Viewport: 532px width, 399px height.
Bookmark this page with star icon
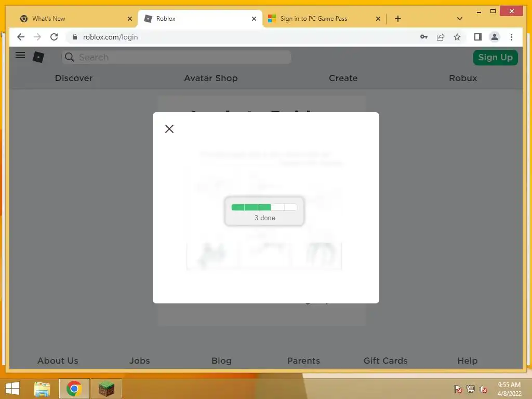tap(457, 37)
